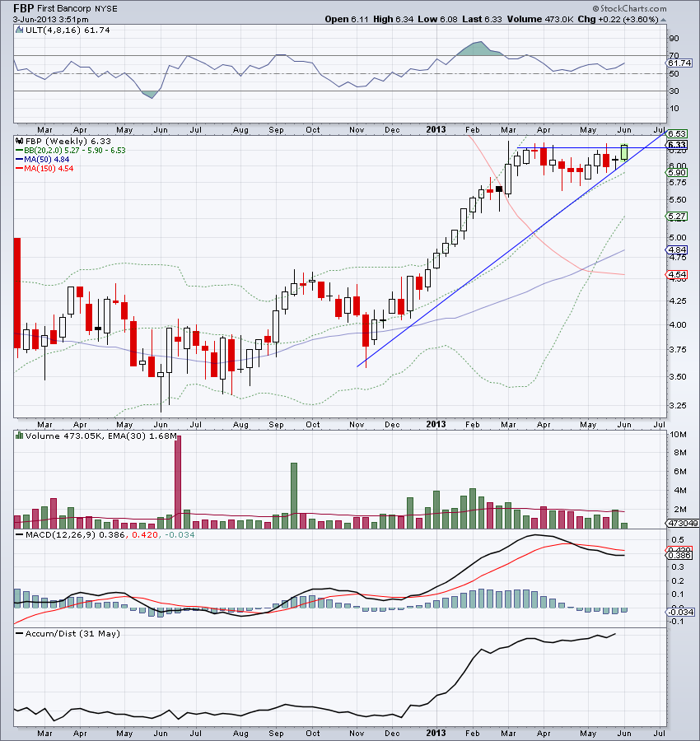Screen dimensions: 700x741
Task: Click the 5.90 middle band price tag
Action: click(x=677, y=173)
